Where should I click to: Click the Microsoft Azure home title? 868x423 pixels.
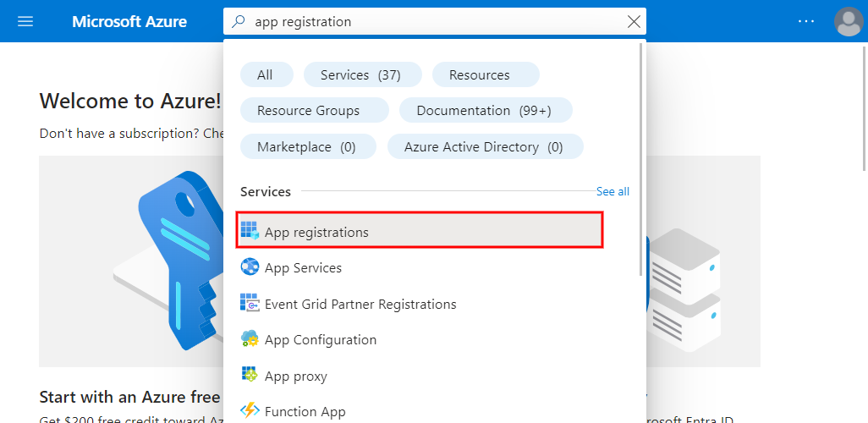[x=129, y=22]
